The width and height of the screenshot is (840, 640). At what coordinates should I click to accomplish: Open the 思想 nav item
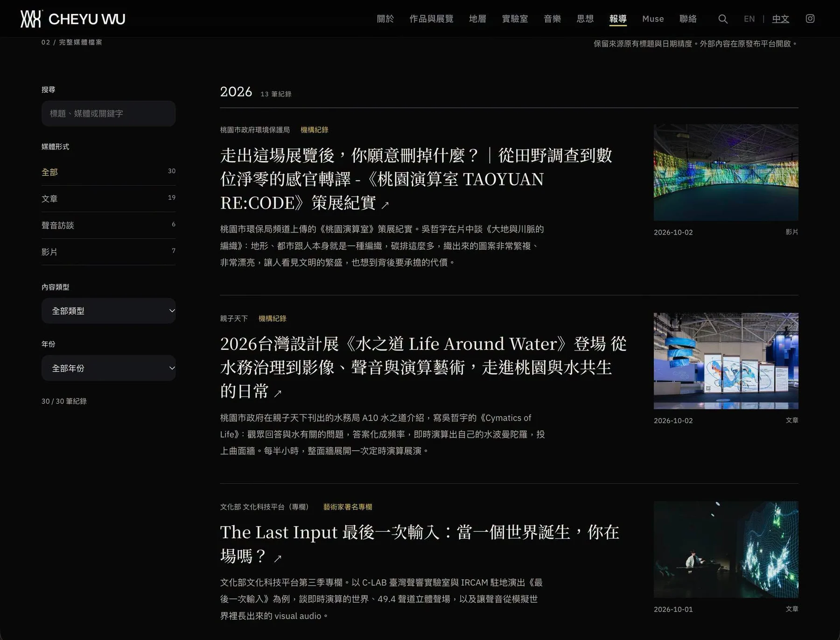click(x=585, y=19)
